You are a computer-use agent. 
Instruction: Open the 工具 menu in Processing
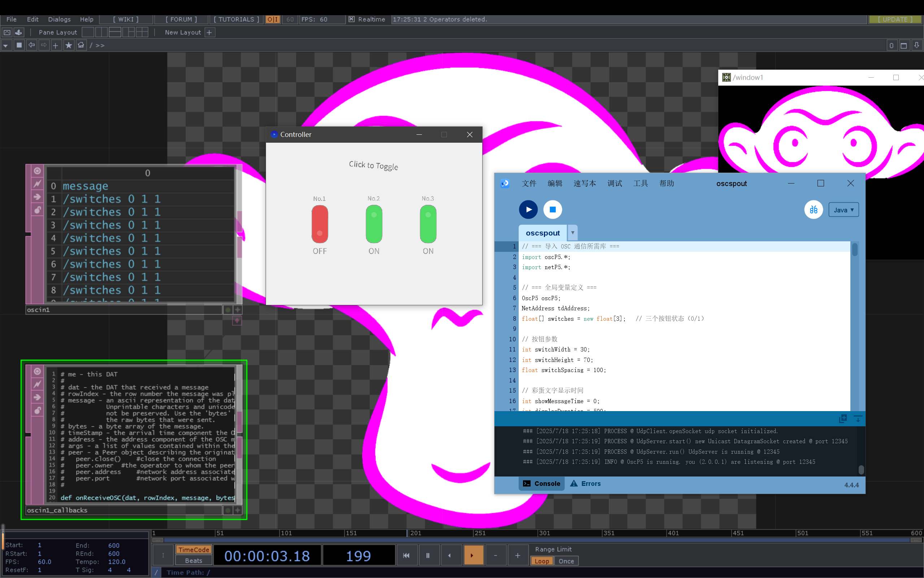[x=640, y=184]
